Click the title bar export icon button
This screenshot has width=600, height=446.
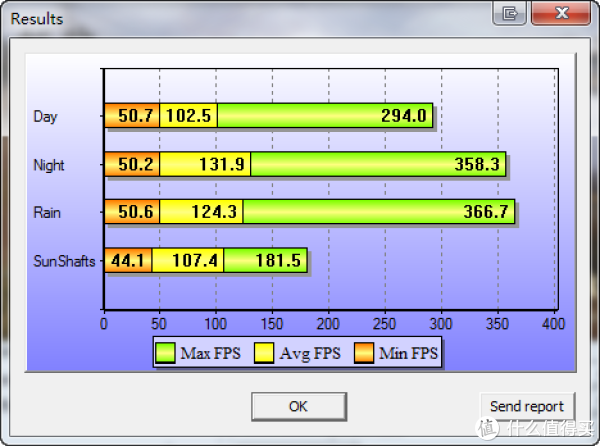pyautogui.click(x=509, y=13)
